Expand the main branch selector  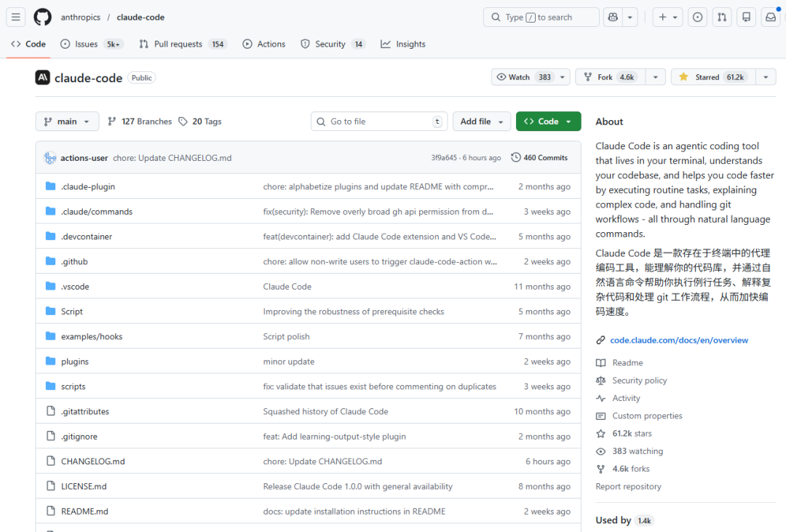(67, 121)
